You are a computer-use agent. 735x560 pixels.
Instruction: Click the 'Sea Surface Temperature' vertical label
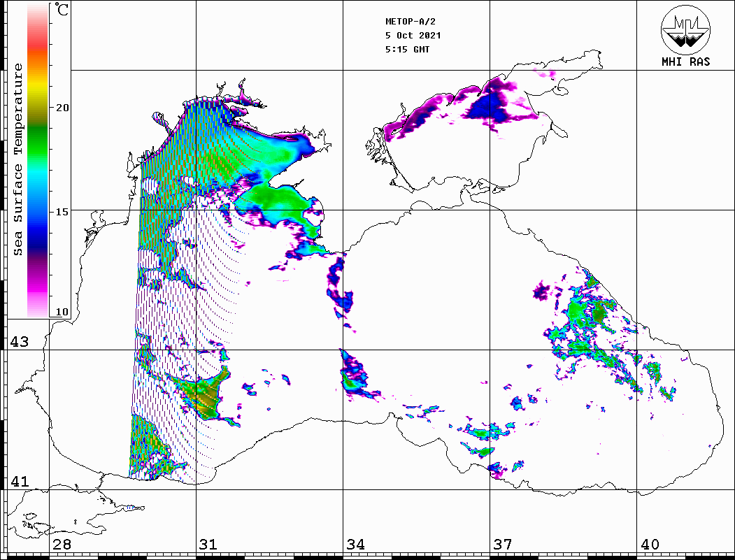[17, 159]
